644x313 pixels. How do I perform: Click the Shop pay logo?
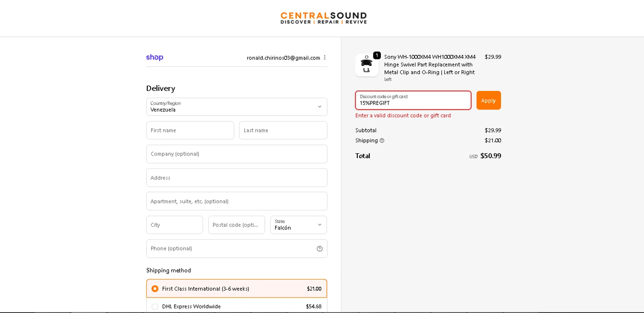click(155, 57)
